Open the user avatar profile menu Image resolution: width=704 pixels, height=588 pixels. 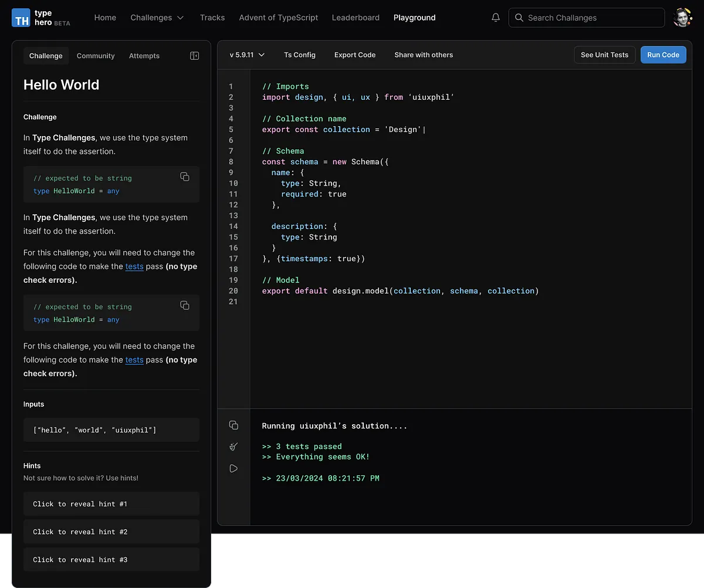click(x=682, y=18)
